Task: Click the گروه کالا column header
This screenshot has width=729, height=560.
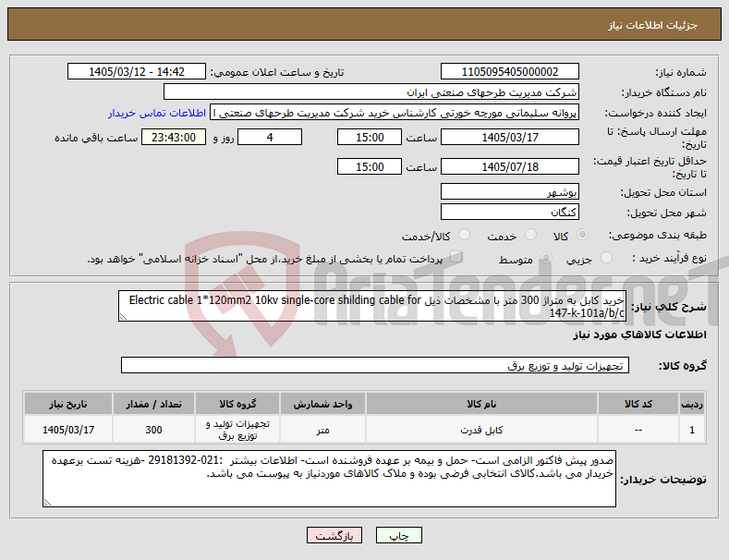Action: pos(237,404)
